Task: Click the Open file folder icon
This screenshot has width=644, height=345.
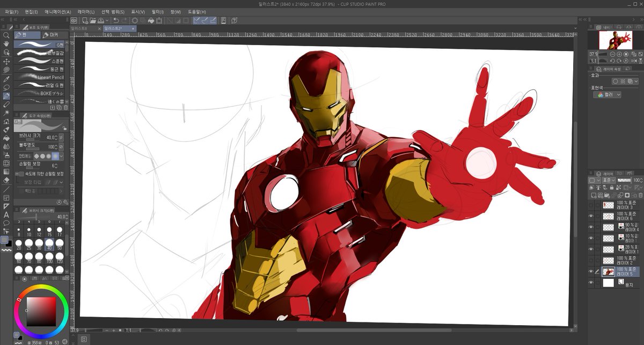Action: (x=92, y=20)
